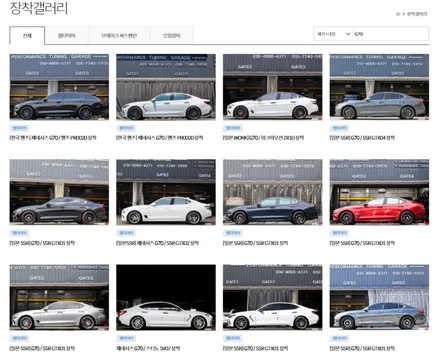Expand the 제목+내용 search filter dropdown
Screen dimensions: 440x360
(333, 34)
